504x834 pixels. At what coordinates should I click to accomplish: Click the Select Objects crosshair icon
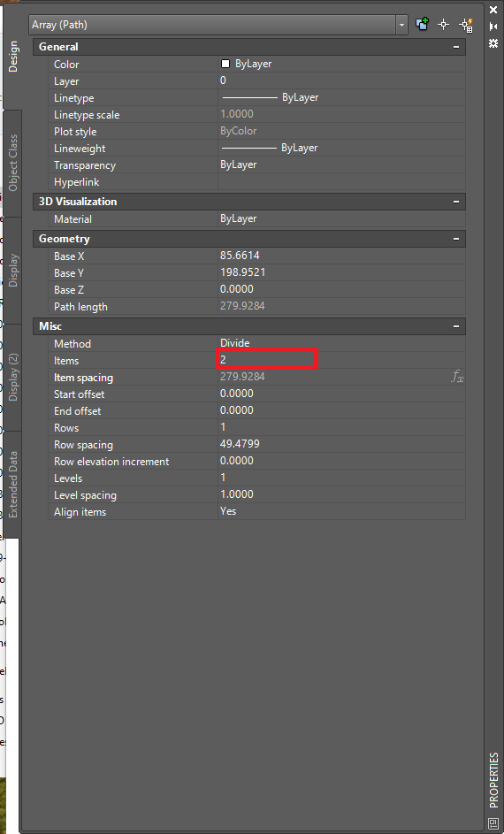pyautogui.click(x=443, y=25)
